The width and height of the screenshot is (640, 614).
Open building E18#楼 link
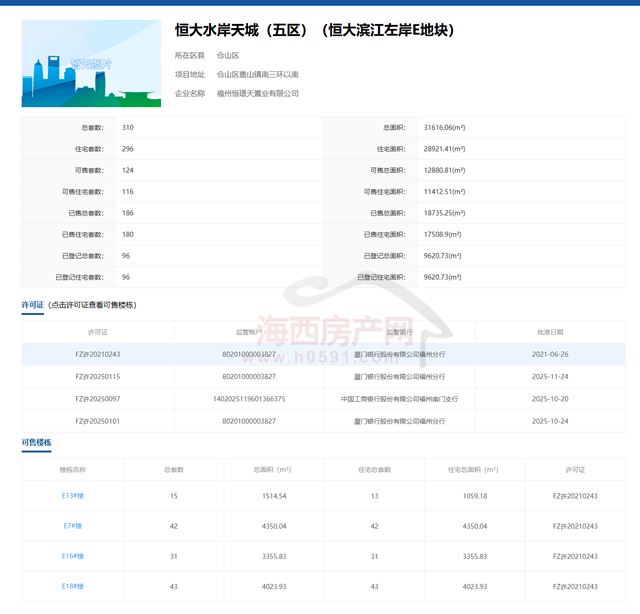72,586
